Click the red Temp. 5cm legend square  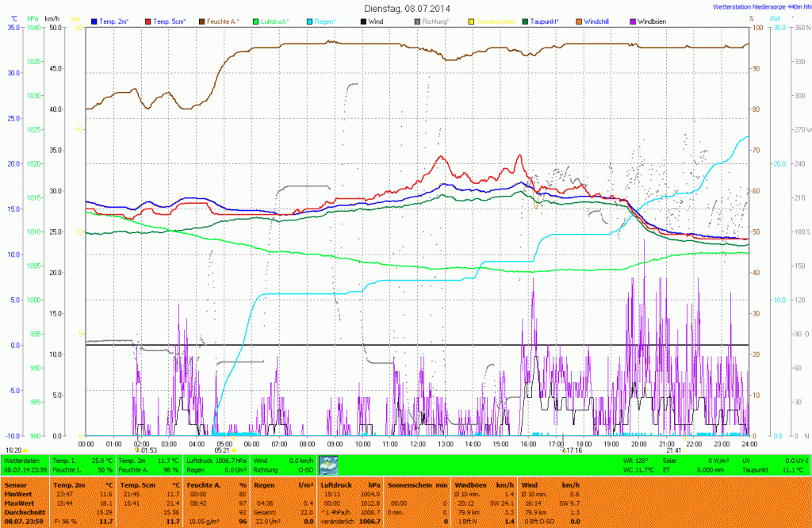(x=148, y=21)
